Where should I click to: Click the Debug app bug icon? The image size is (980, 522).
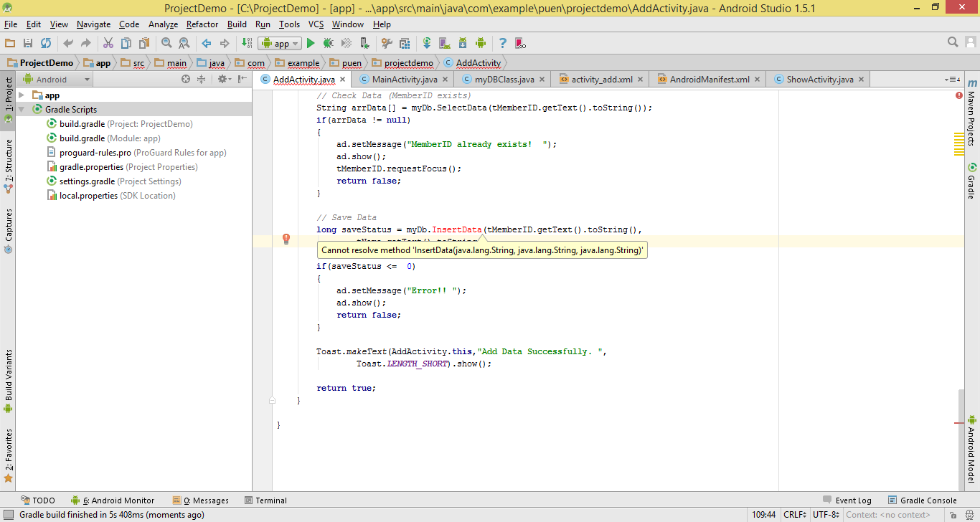[329, 43]
